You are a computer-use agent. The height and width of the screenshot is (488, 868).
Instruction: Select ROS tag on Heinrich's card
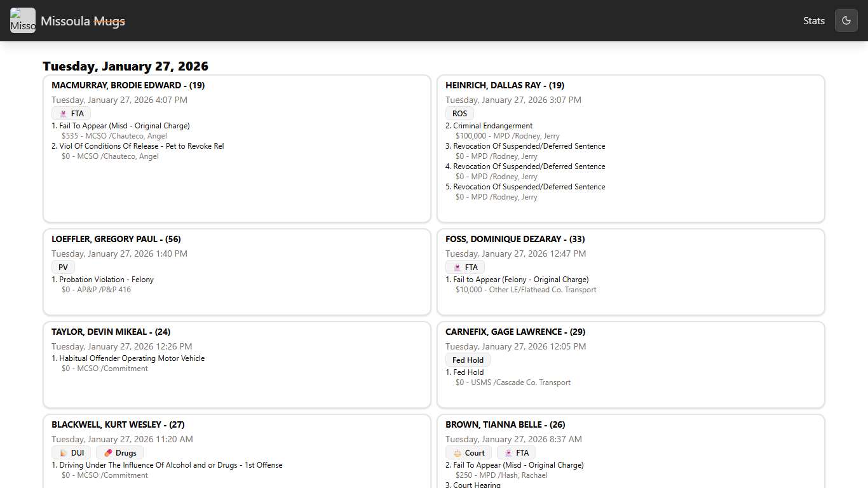click(459, 114)
